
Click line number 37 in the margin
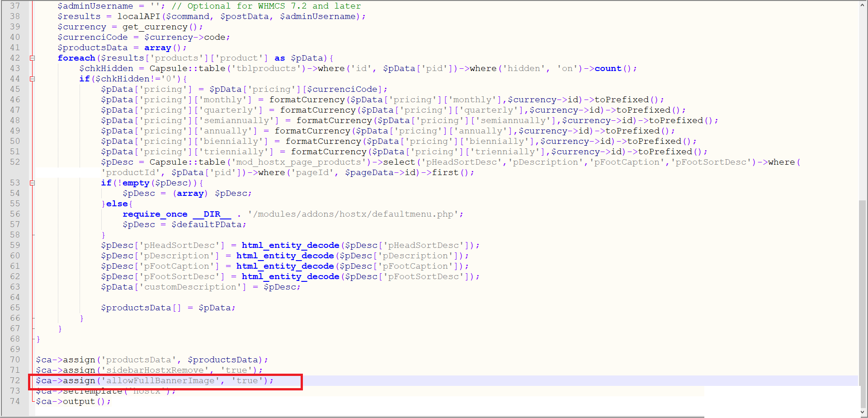click(15, 6)
